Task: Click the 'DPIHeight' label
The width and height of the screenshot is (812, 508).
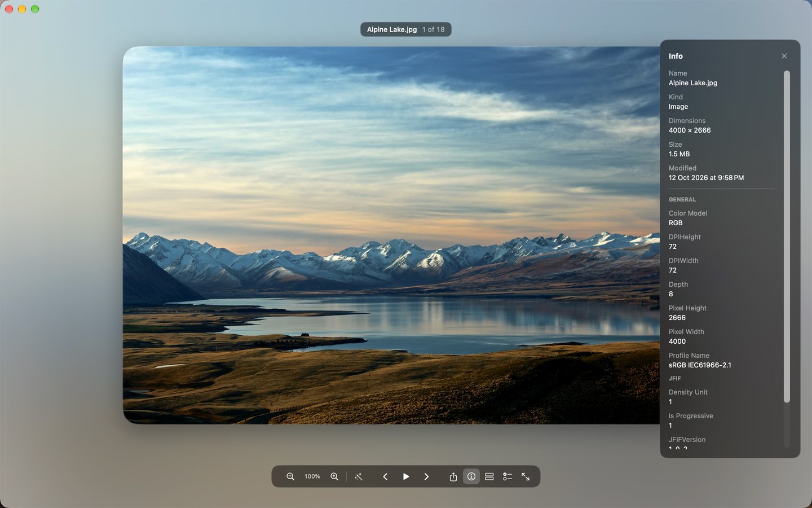Action: [685, 237]
